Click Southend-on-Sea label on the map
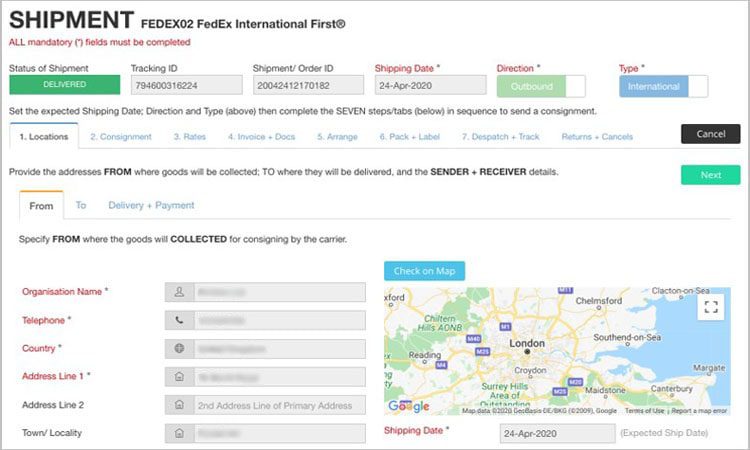 click(x=627, y=337)
